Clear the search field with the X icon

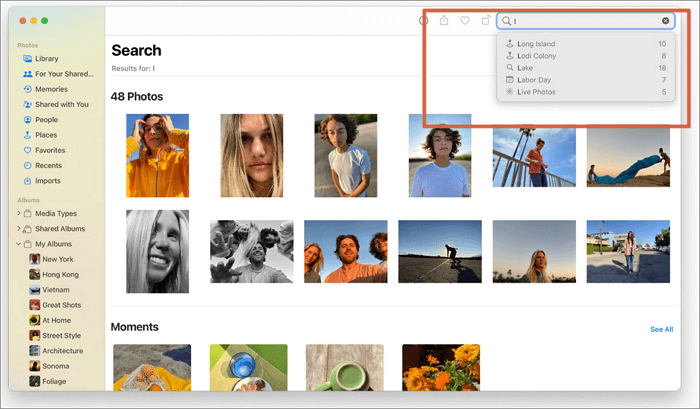pos(666,20)
